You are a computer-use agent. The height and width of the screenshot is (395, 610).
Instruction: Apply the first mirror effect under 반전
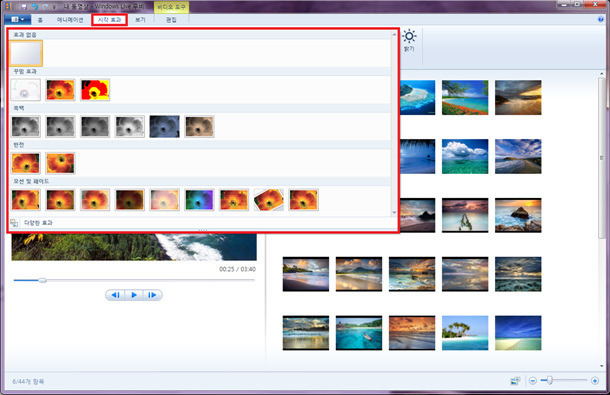click(26, 163)
